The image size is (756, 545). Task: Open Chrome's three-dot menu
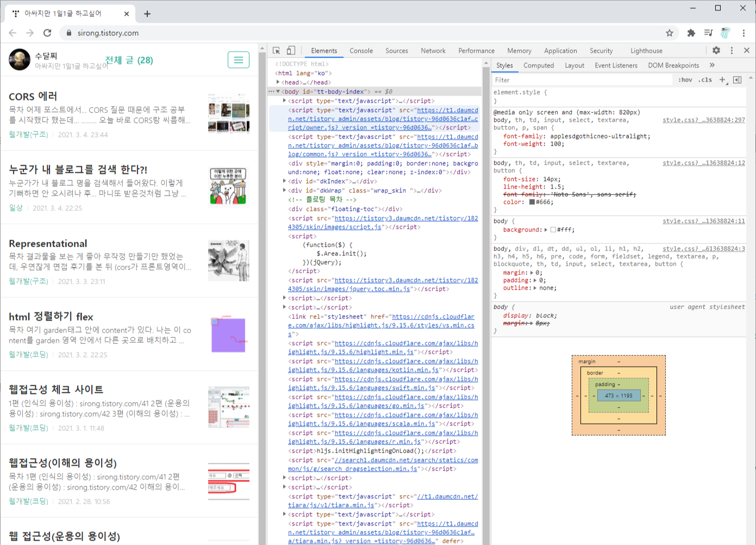tap(743, 33)
